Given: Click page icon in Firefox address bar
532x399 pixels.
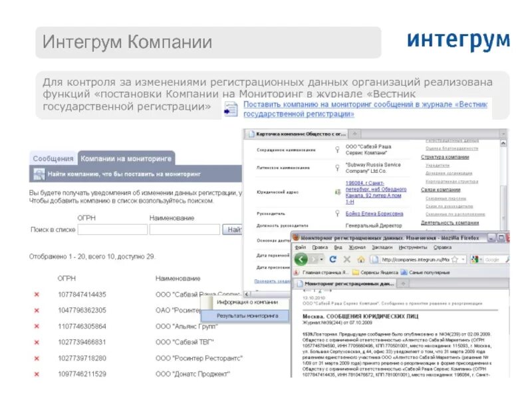Looking at the screenshot, I should click(374, 259).
